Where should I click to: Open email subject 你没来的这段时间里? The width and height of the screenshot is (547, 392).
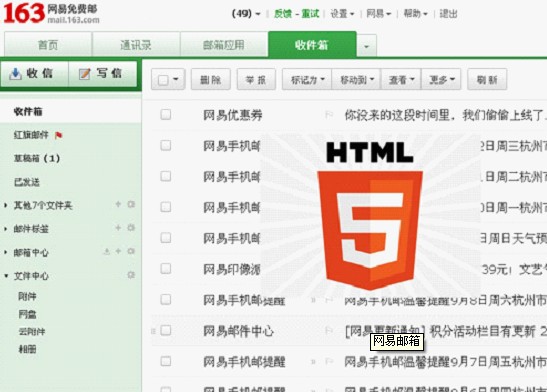pyautogui.click(x=445, y=115)
